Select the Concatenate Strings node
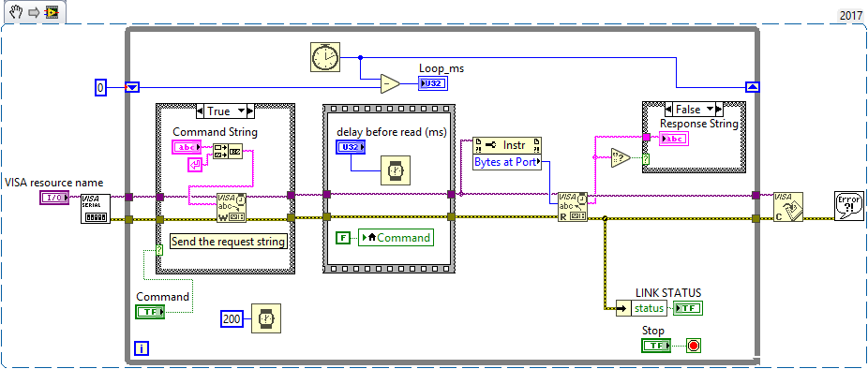This screenshot has height=369, width=868. (227, 151)
